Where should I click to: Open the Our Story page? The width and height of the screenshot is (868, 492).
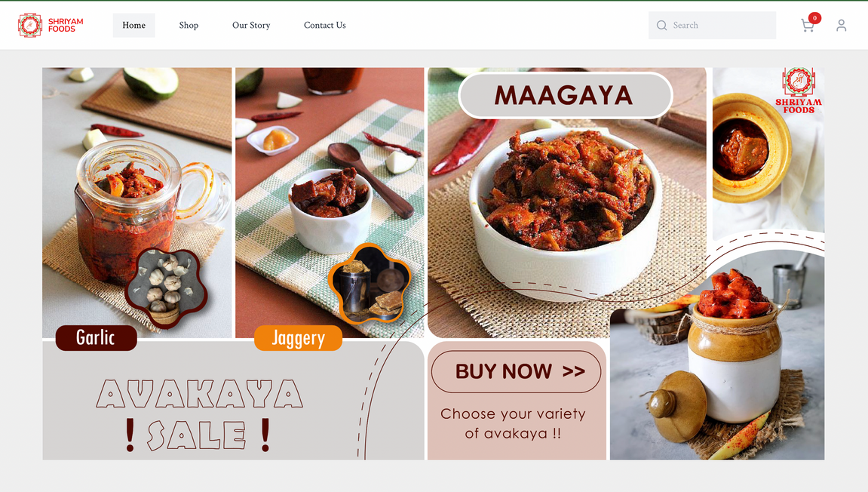(251, 26)
